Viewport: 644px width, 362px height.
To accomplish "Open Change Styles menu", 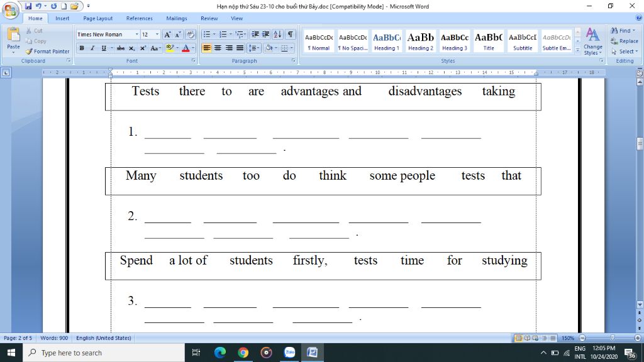I will click(x=592, y=42).
